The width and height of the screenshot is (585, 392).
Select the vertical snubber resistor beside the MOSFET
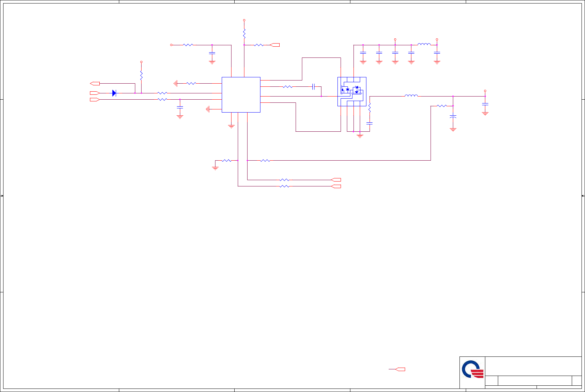pos(370,108)
